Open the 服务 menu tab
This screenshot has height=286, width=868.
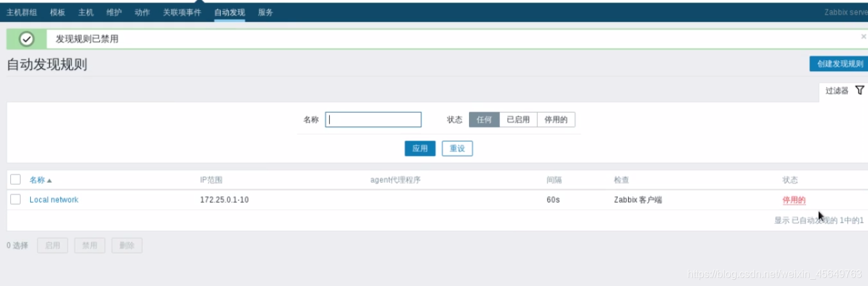tap(266, 12)
